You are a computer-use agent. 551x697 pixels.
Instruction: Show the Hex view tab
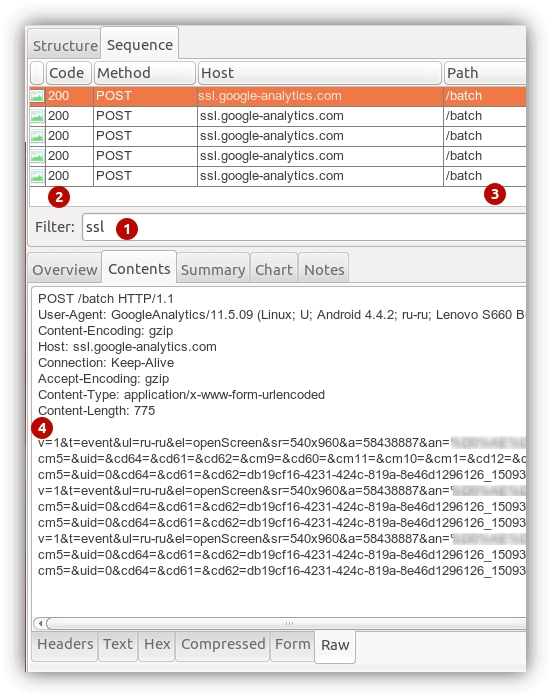tap(157, 644)
